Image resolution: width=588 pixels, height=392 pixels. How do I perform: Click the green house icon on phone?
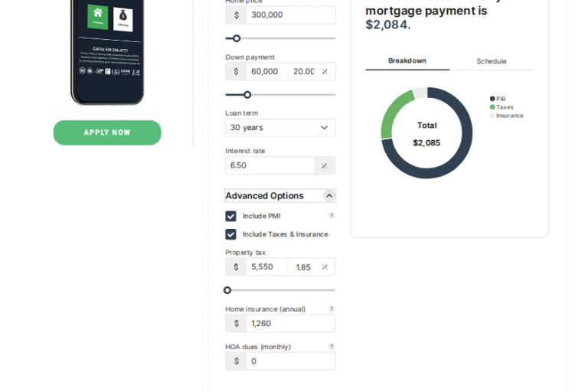pyautogui.click(x=97, y=15)
